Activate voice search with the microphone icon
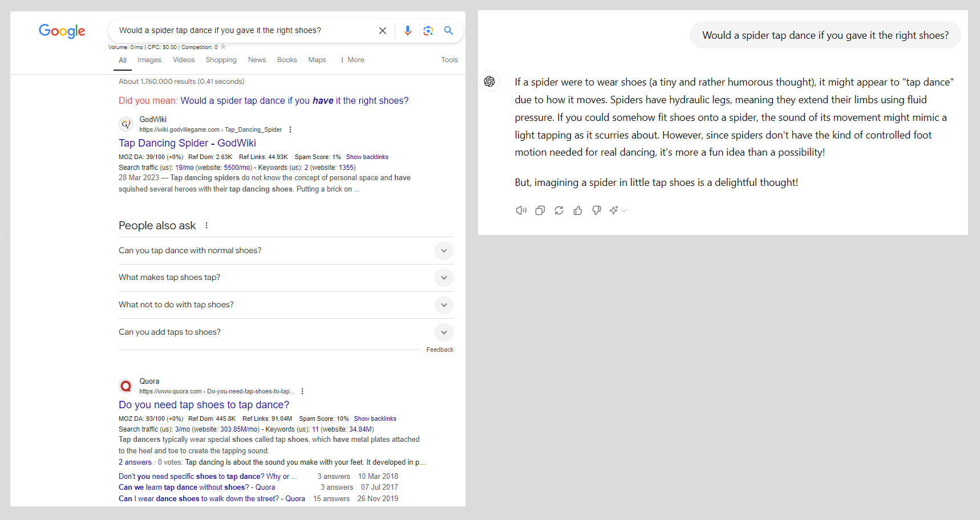Screen dimensions: 980x520 [x=407, y=30]
